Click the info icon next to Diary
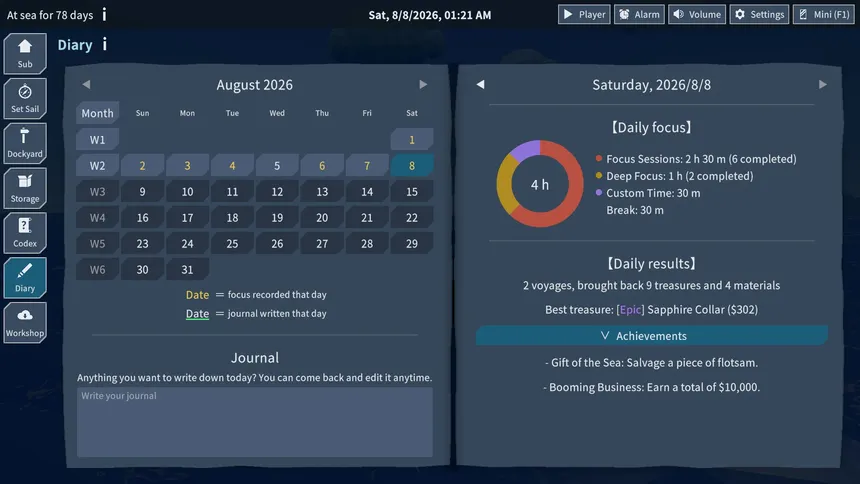The height and width of the screenshot is (484, 860). coord(105,44)
